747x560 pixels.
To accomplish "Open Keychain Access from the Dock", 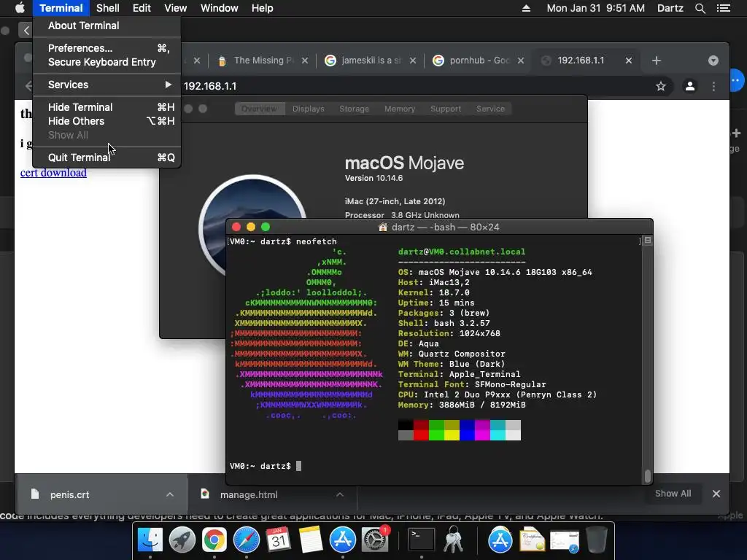I will (x=454, y=540).
